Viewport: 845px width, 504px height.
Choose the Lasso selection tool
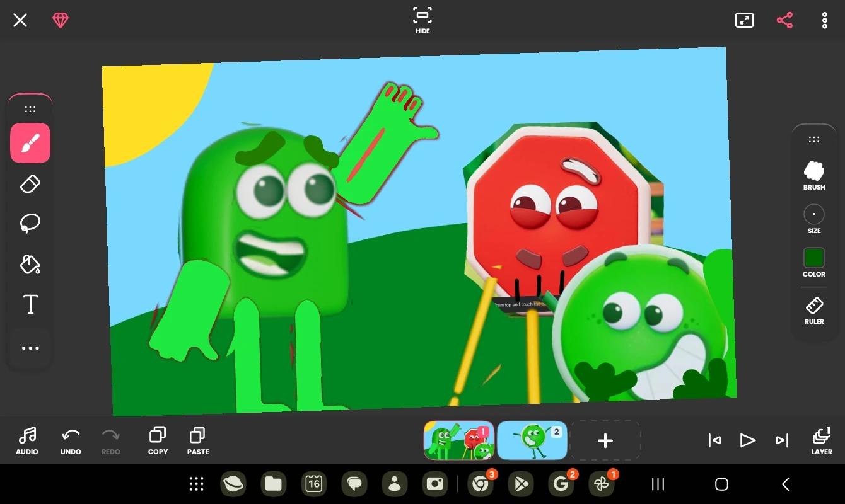(30, 224)
